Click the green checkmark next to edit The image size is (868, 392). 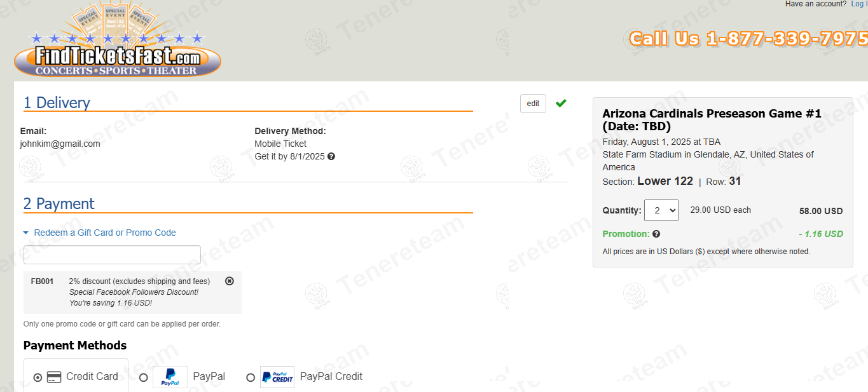point(561,103)
